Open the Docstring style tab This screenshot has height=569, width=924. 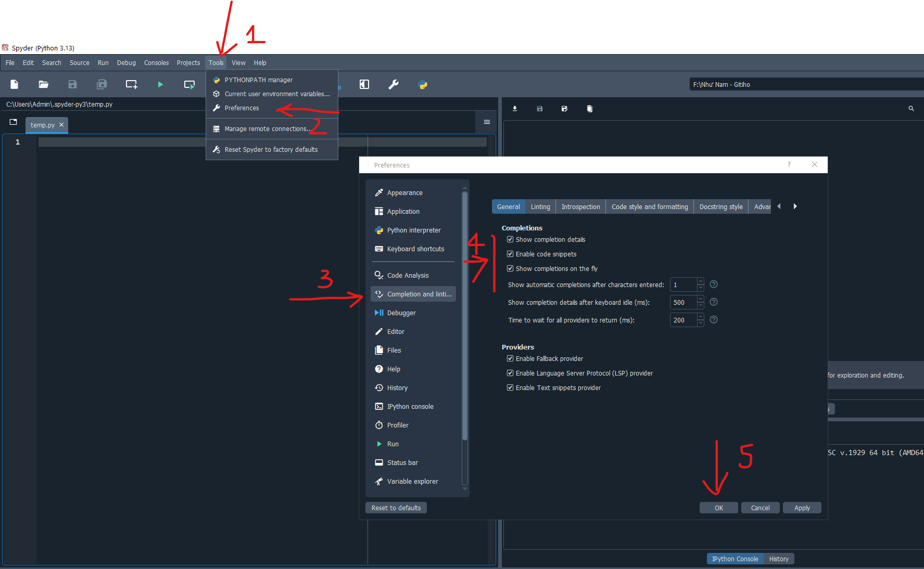pos(721,206)
